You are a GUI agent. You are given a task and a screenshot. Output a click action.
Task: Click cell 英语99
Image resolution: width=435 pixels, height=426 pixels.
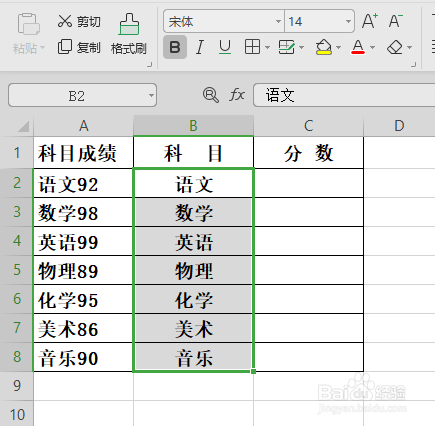[x=83, y=241]
